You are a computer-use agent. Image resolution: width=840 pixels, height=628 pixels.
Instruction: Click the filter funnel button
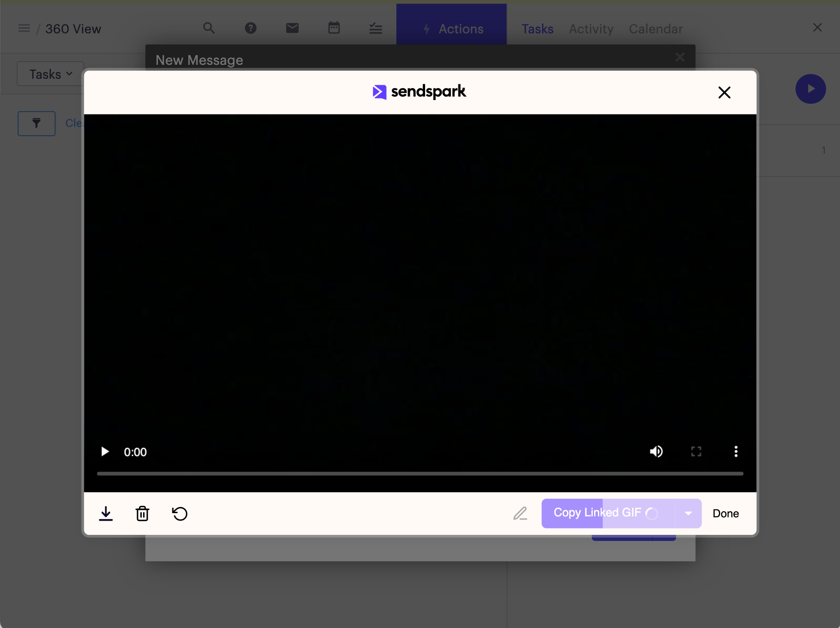point(37,123)
